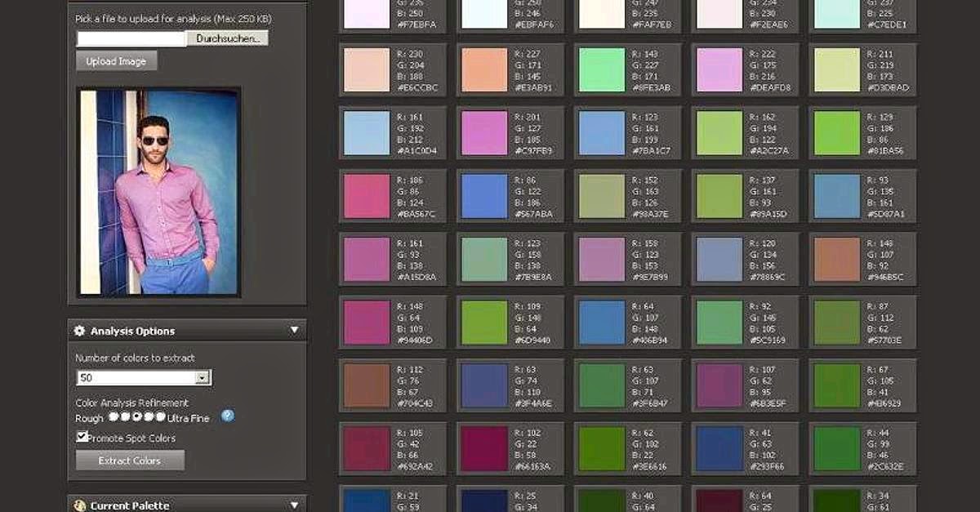Pick the purple-pink swatch with R 161 G 93
This screenshot has height=512, width=980.
tap(367, 259)
